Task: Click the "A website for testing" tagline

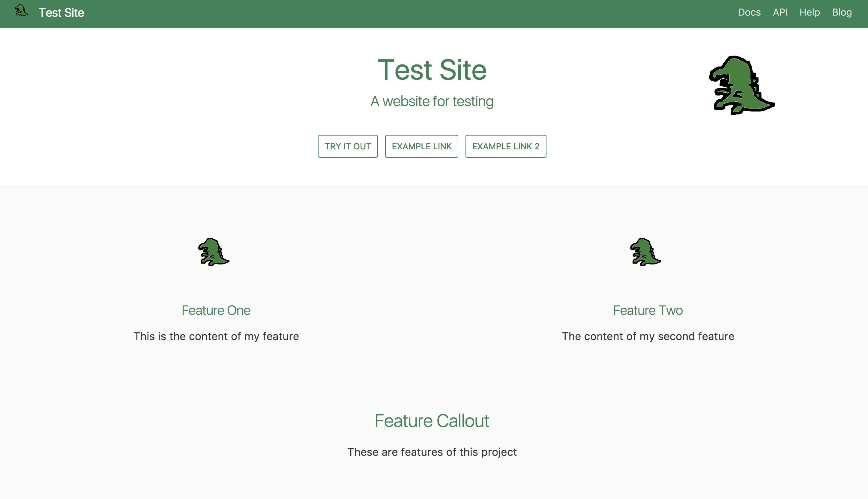Action: [432, 101]
